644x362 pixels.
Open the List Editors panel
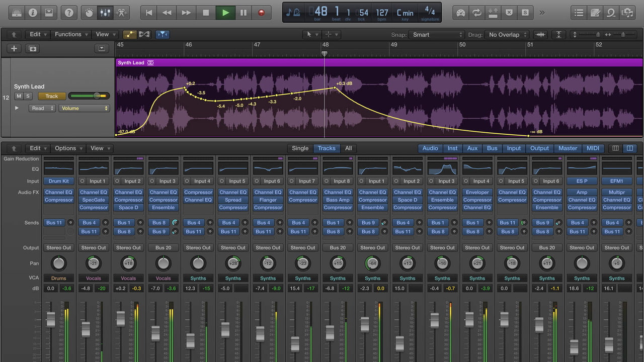[x=579, y=13]
